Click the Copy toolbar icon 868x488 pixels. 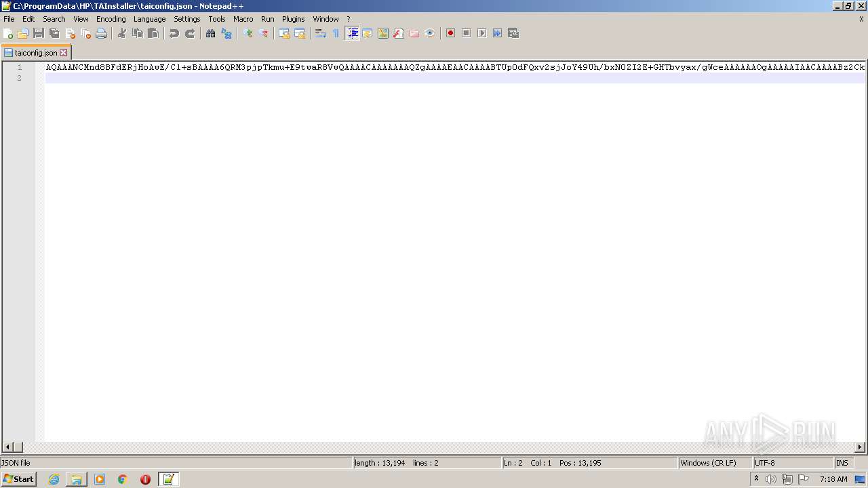pyautogui.click(x=138, y=33)
